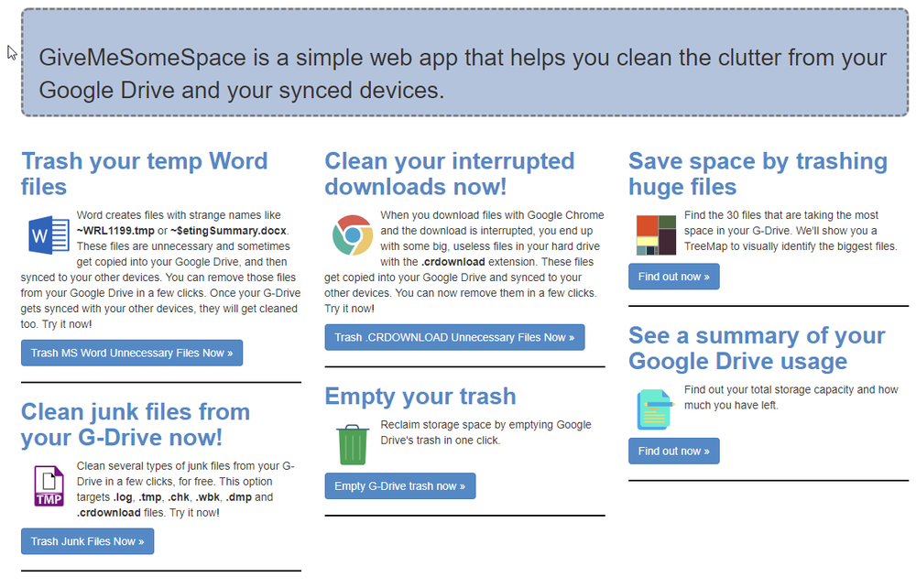Click the green trash can icon

(x=353, y=444)
